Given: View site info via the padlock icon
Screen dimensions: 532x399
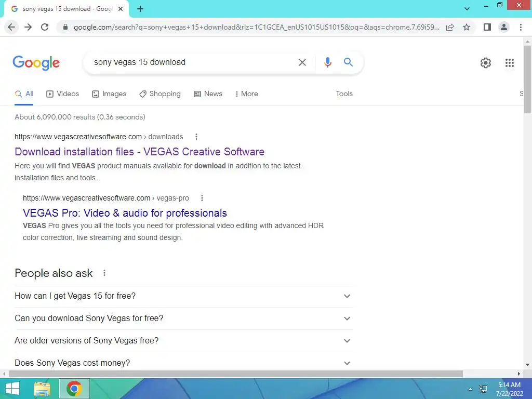Looking at the screenshot, I should (65, 27).
